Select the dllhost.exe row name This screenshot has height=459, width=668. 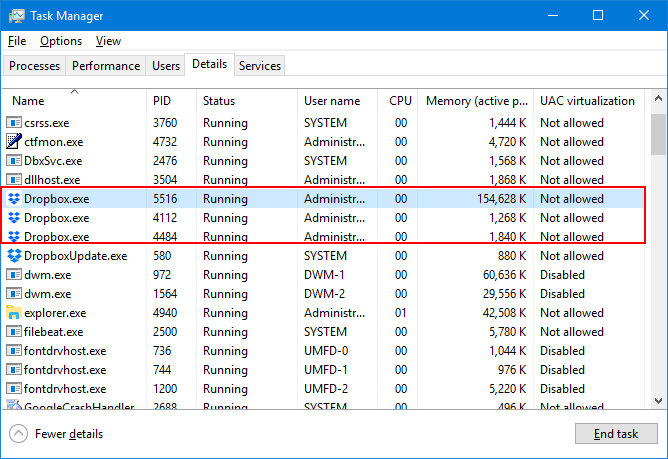point(52,179)
